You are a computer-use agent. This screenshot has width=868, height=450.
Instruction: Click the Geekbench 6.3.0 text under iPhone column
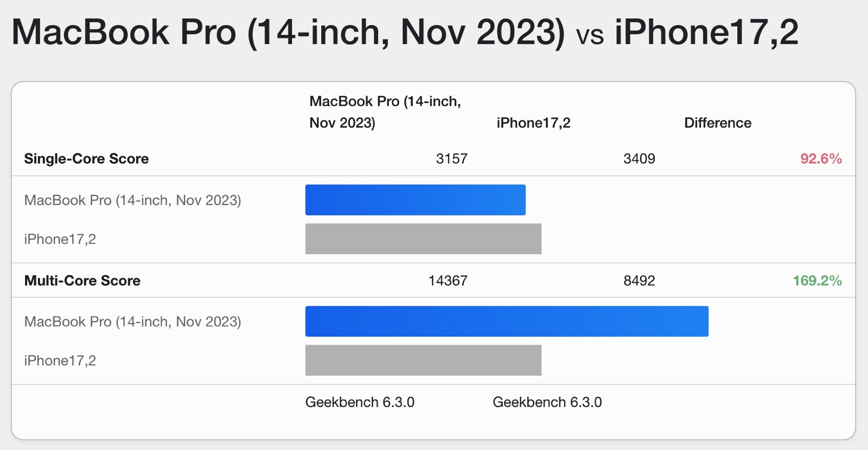point(547,402)
